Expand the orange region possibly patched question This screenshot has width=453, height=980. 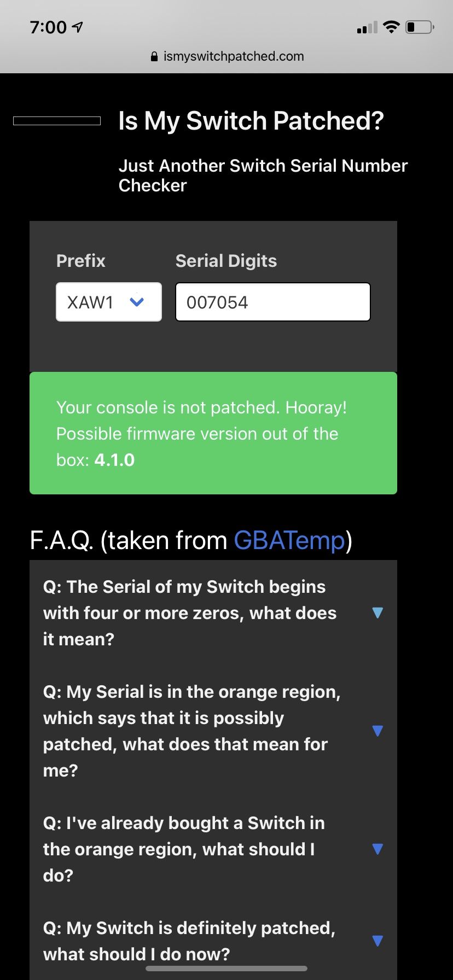pyautogui.click(x=213, y=731)
